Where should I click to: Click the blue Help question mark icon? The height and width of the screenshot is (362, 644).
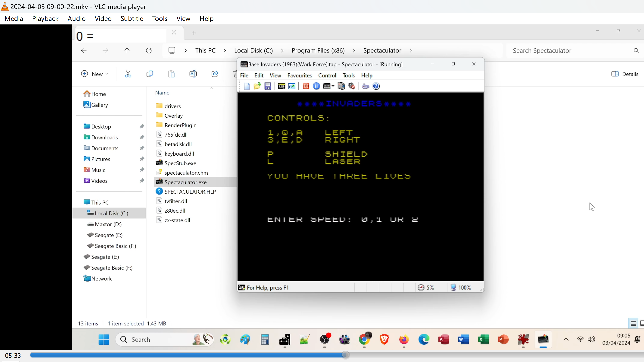click(376, 86)
